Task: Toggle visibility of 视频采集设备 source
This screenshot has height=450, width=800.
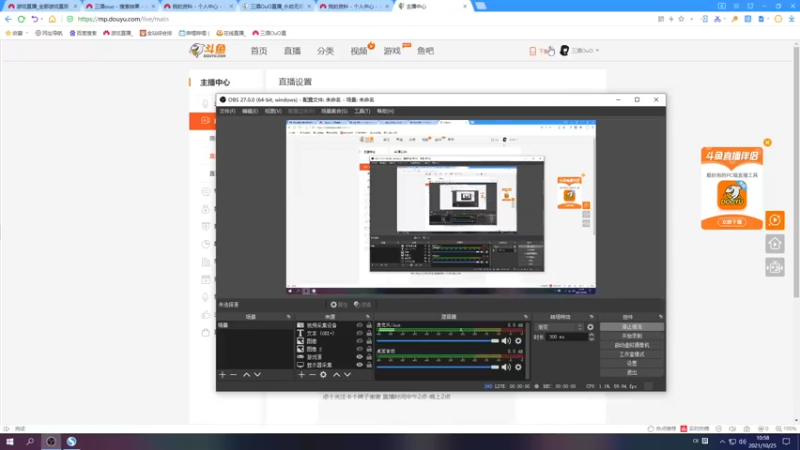Action: tap(359, 325)
